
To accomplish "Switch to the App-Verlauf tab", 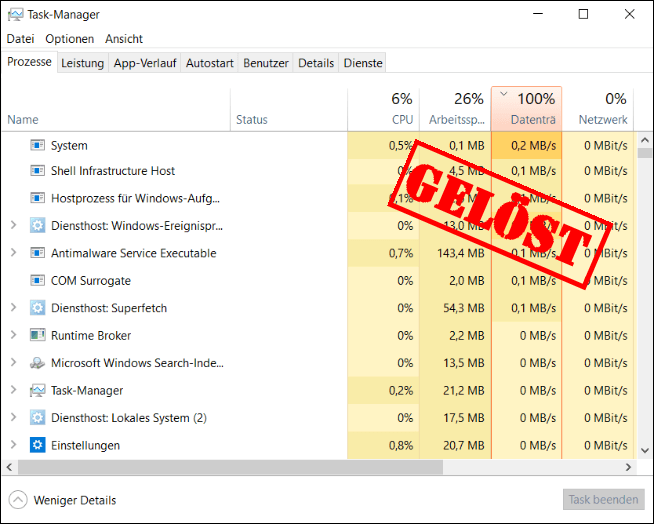I will [x=145, y=63].
